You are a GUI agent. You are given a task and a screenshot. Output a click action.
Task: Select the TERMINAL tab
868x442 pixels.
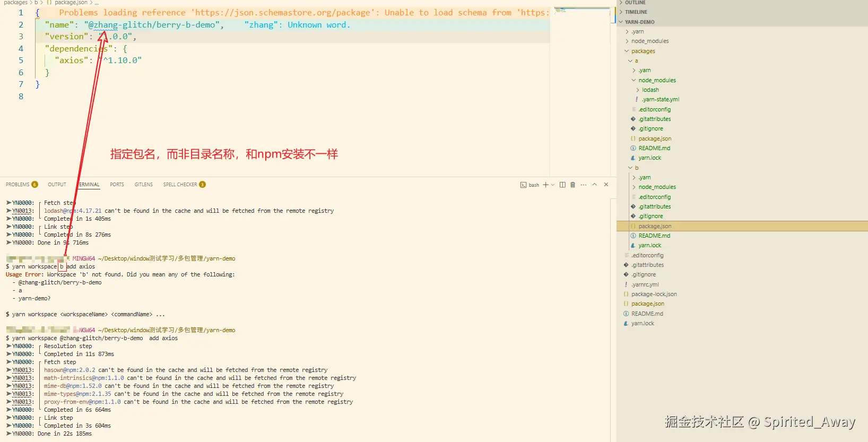pos(89,185)
